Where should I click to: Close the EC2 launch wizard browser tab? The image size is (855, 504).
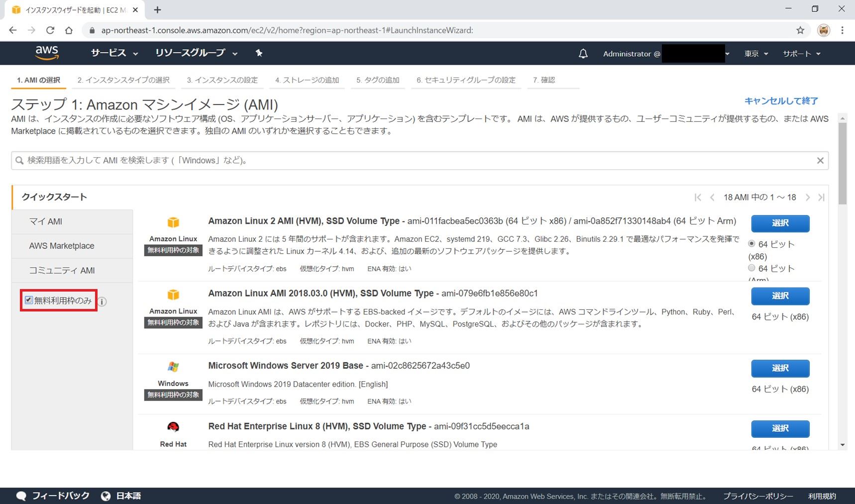pos(135,9)
